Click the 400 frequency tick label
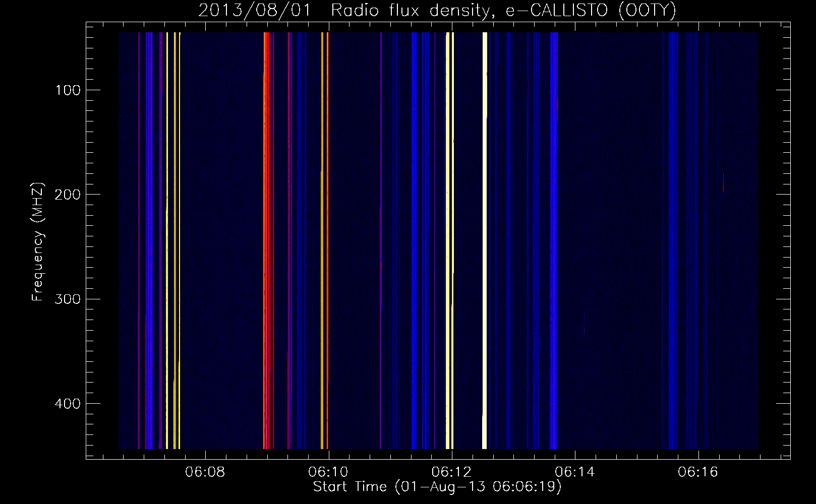The width and height of the screenshot is (816, 504). 67,404
